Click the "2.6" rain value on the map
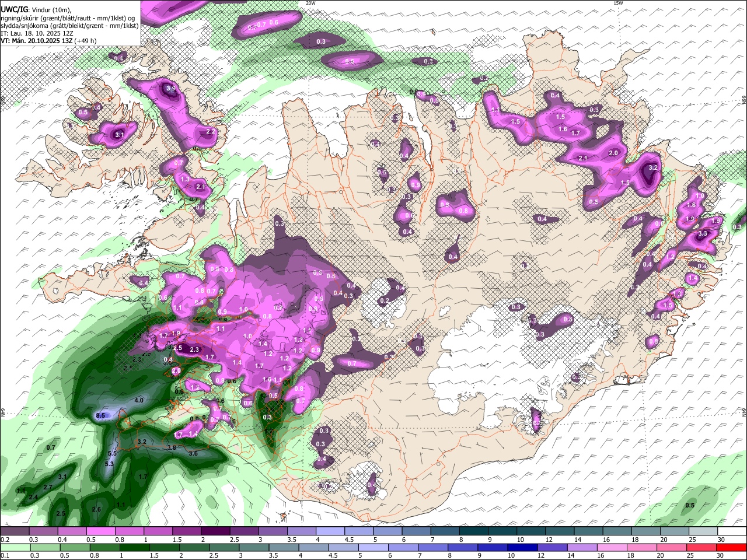The width and height of the screenshot is (747, 560). click(x=97, y=509)
